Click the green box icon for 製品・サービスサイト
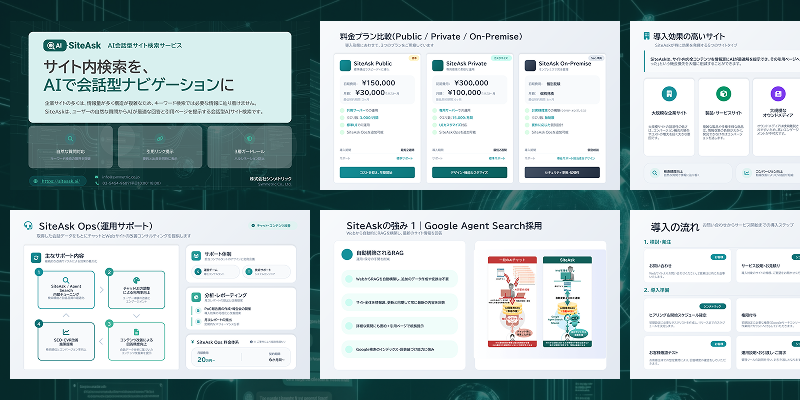 pos(723,94)
